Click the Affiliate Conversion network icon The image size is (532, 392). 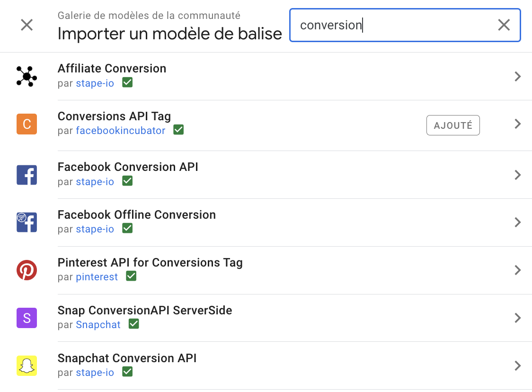[27, 76]
